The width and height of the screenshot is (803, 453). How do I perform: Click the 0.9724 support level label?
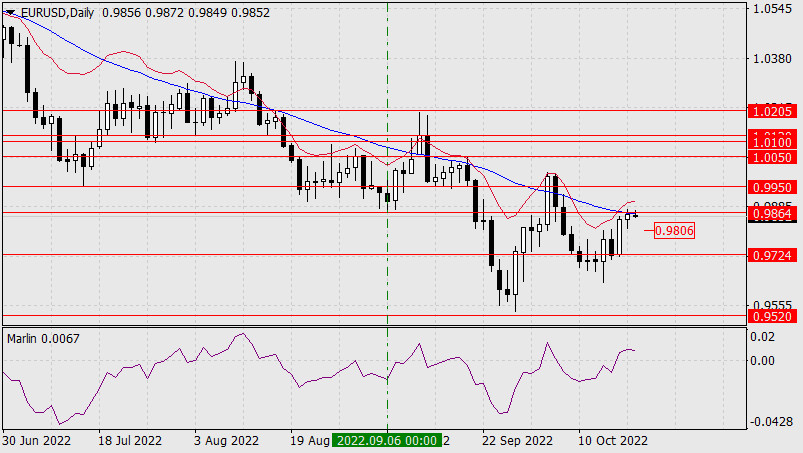pos(774,255)
